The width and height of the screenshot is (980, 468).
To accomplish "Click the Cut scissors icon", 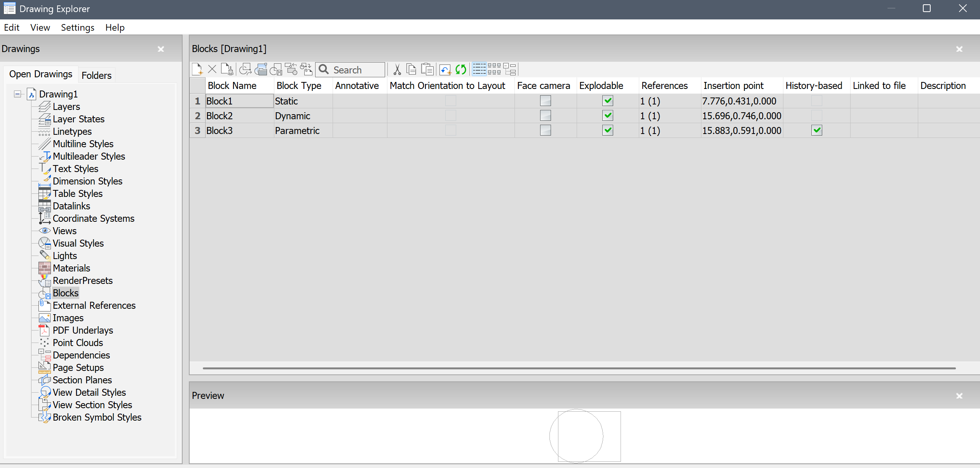I will 397,70.
